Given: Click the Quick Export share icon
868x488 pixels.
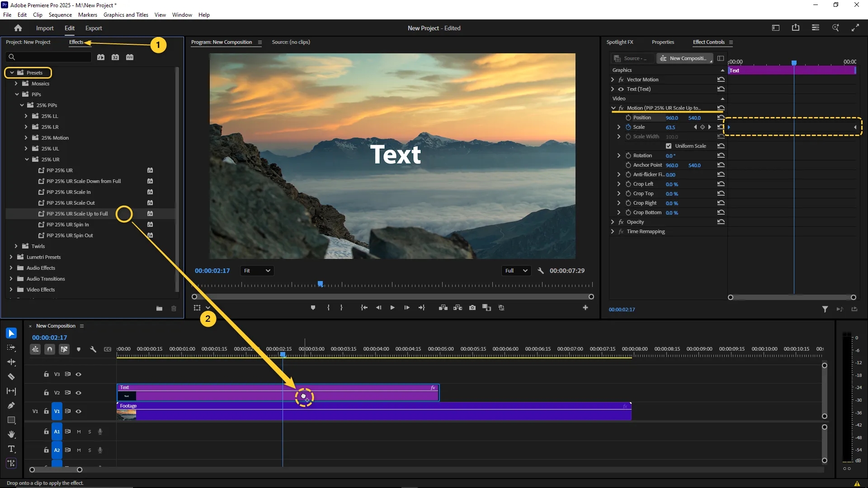Looking at the screenshot, I should tap(796, 28).
